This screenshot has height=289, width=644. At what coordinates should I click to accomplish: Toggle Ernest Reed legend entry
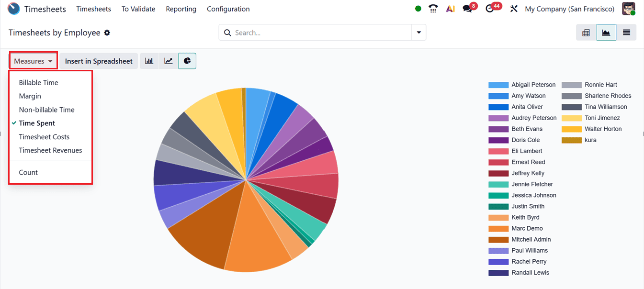(x=517, y=162)
